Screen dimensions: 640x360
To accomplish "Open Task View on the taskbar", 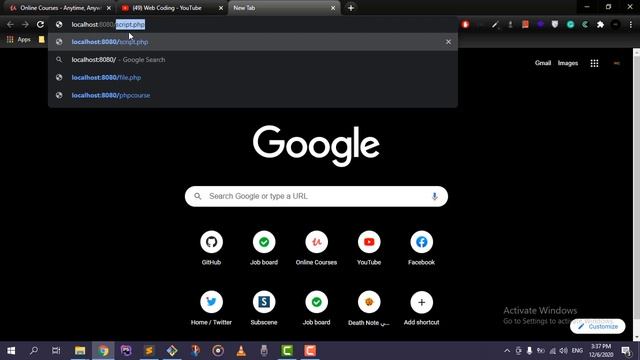I will coord(56,351).
